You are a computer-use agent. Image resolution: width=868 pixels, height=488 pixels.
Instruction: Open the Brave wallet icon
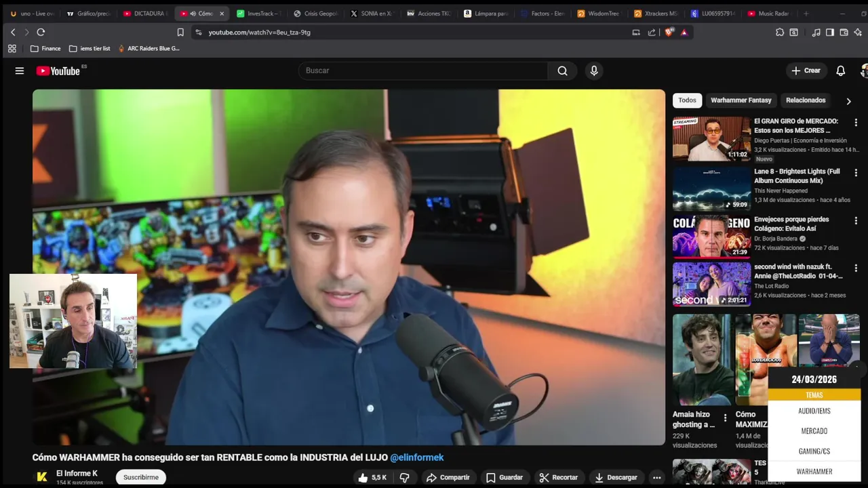(844, 32)
